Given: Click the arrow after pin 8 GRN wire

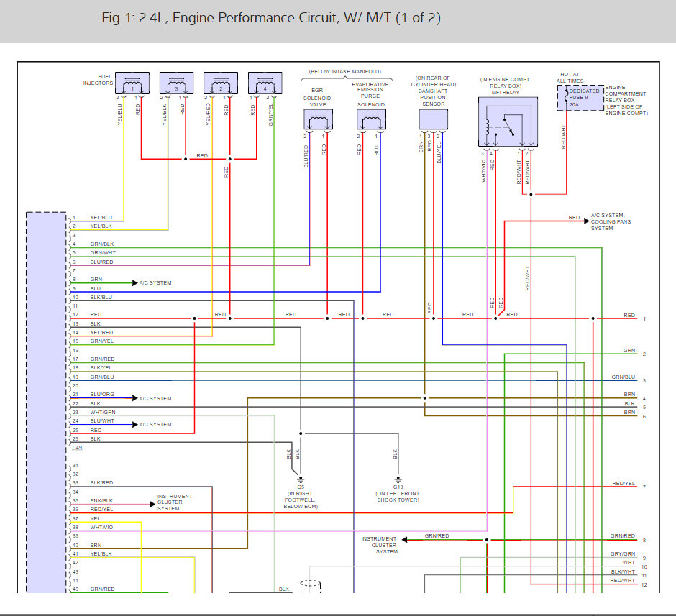Looking at the screenshot, I should [135, 283].
